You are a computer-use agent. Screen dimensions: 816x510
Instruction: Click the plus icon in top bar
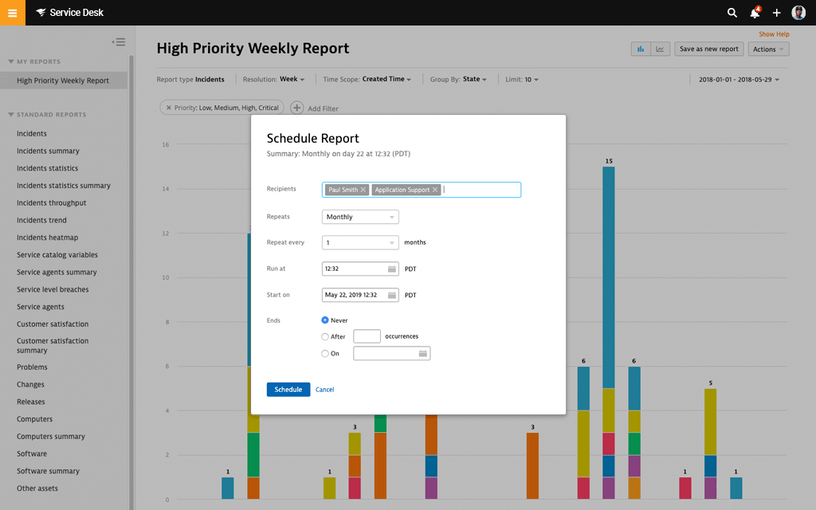(x=776, y=12)
